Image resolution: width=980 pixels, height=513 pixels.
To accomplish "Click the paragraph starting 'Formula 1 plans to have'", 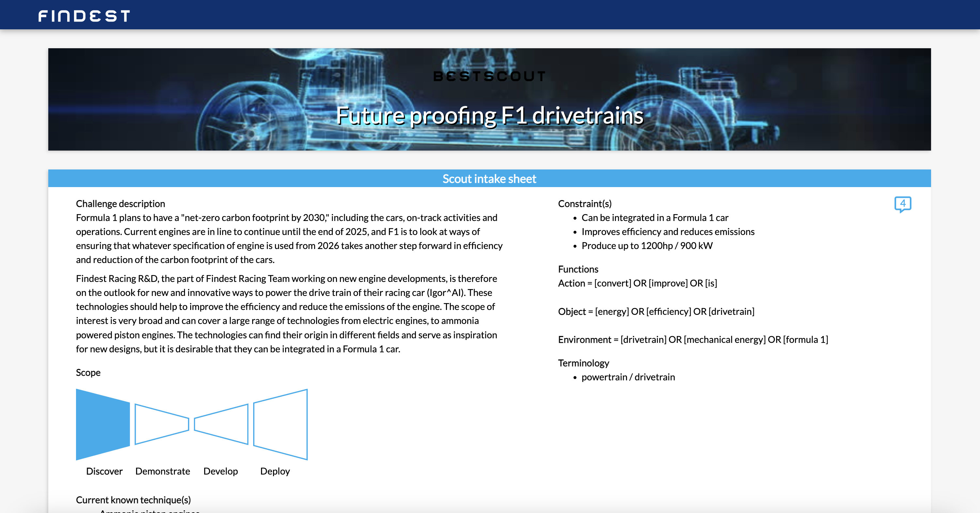I will point(289,239).
